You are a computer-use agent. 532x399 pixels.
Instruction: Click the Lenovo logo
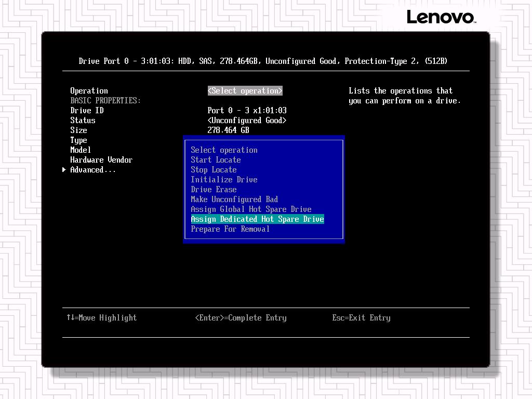(x=441, y=17)
